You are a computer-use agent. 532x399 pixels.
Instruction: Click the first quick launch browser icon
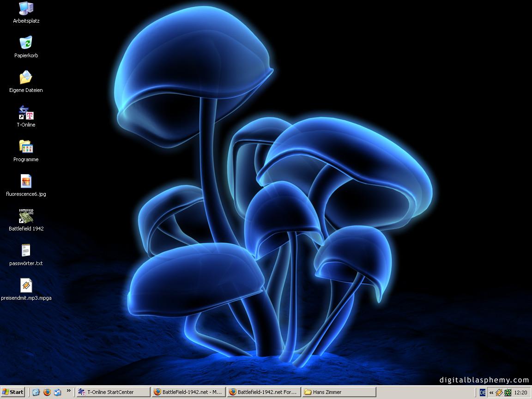[36, 392]
